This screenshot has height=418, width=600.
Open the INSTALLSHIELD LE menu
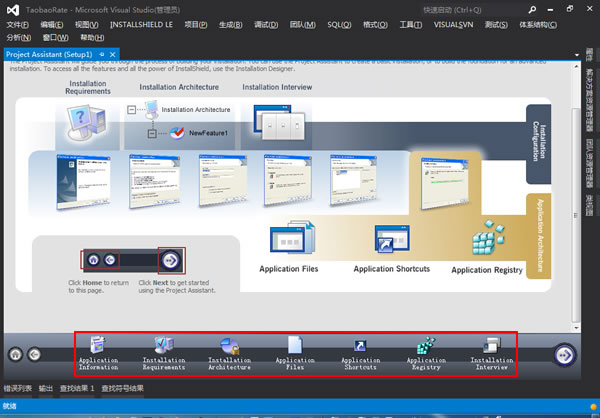[x=141, y=25]
